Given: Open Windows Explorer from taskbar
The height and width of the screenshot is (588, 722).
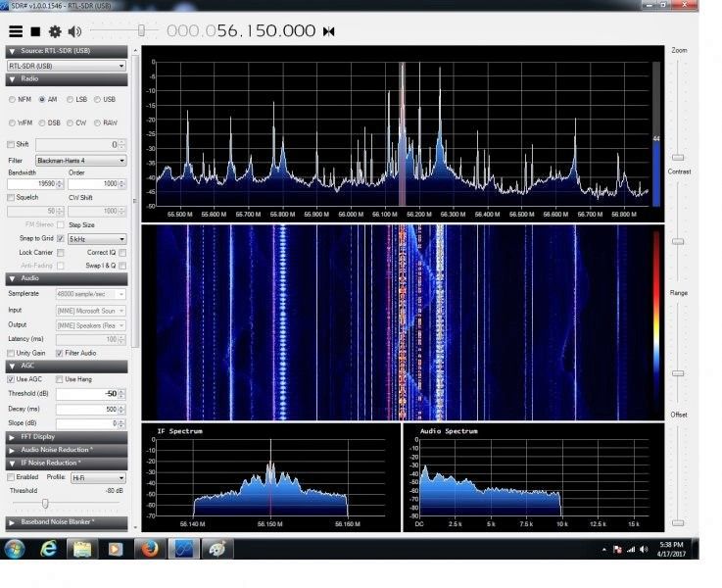Looking at the screenshot, I should click(82, 549).
